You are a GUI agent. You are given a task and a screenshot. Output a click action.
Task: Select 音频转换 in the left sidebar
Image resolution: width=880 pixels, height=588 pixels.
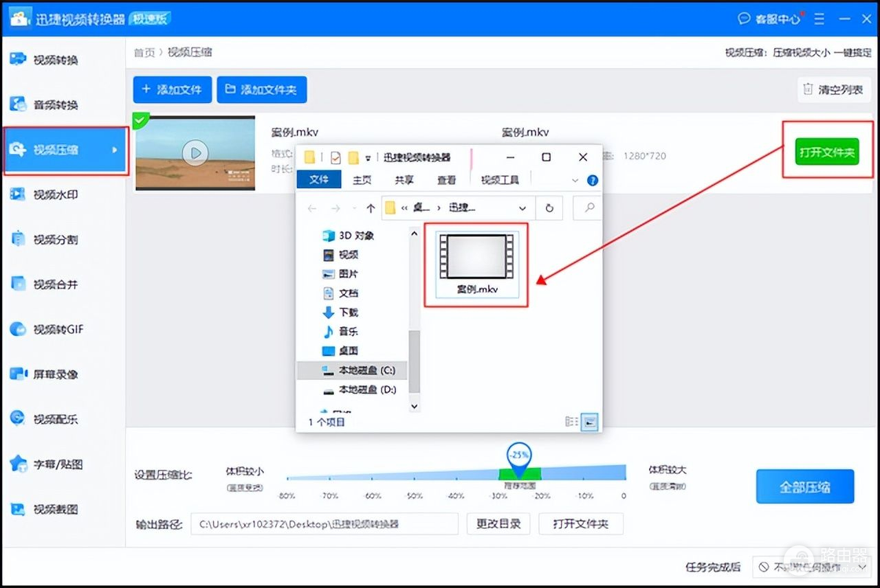tap(55, 105)
